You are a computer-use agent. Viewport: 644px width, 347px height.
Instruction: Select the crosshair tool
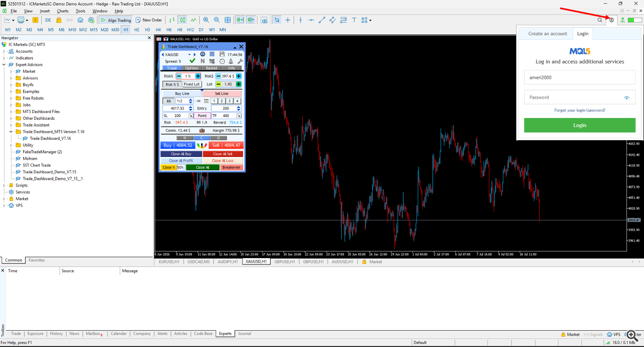coord(288,20)
